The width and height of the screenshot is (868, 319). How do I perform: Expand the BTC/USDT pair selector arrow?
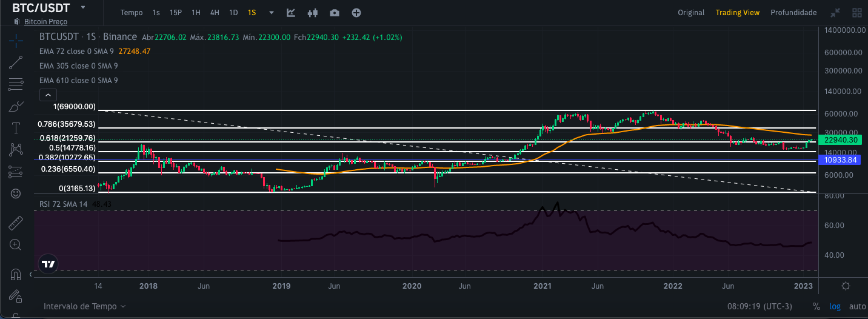pos(82,8)
